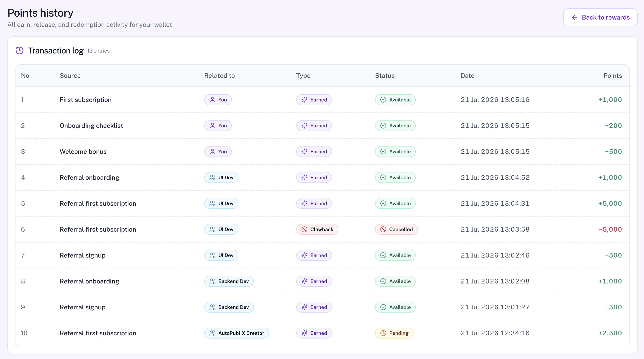The width and height of the screenshot is (644, 359).
Task: Click the "+2,500" points value
Action: click(x=610, y=333)
